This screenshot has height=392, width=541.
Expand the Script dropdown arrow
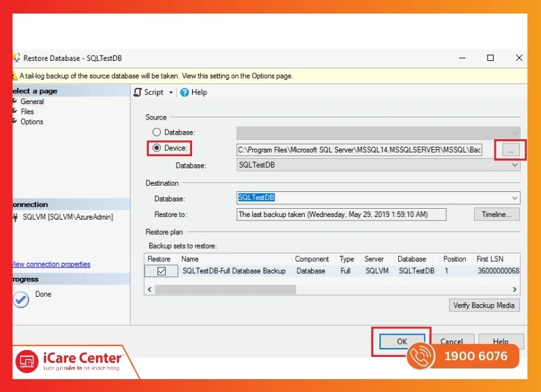click(171, 93)
